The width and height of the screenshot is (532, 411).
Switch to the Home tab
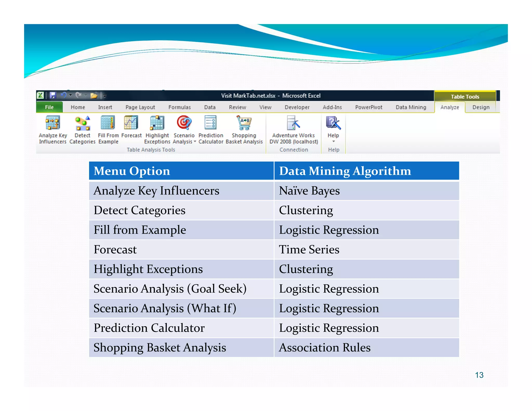(78, 107)
